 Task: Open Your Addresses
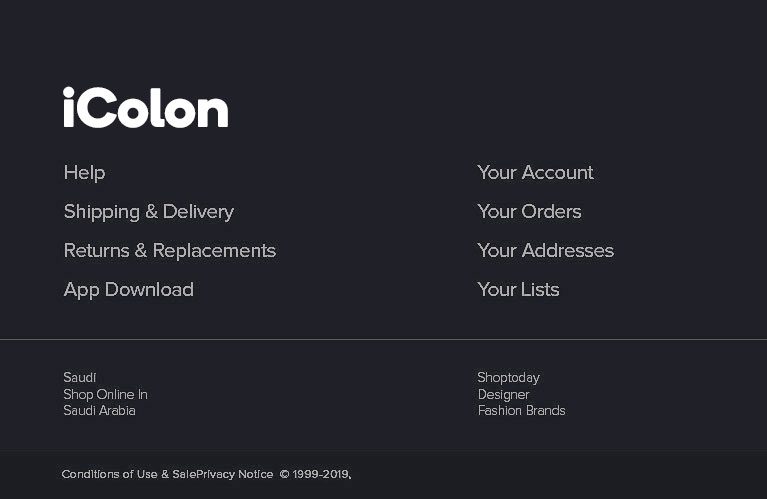coord(545,251)
